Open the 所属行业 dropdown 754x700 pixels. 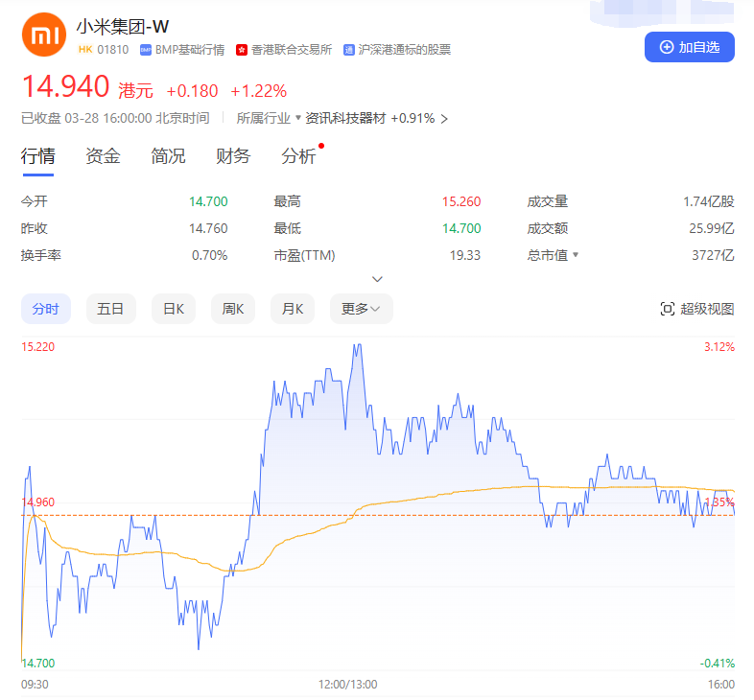pos(269,118)
